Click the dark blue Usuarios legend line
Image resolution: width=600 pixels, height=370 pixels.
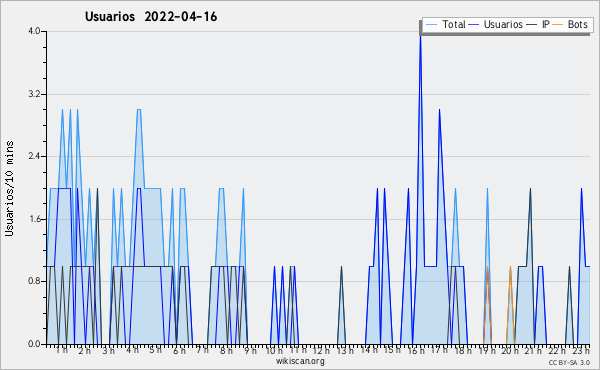click(x=474, y=25)
